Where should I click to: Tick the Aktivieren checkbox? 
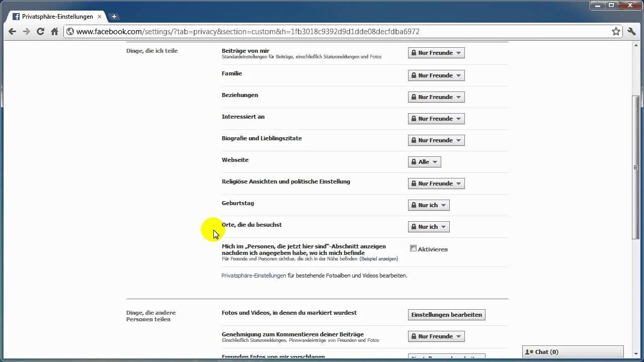(413, 248)
